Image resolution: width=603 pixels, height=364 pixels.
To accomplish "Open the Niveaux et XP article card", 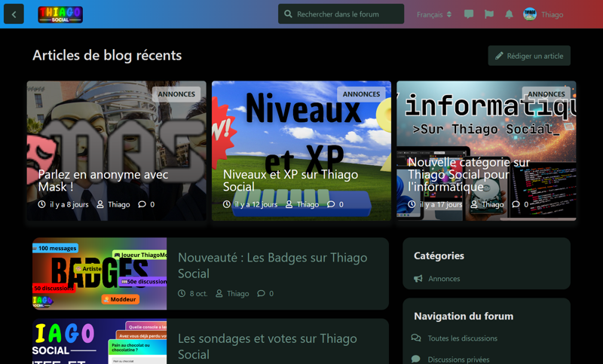I will click(x=301, y=151).
